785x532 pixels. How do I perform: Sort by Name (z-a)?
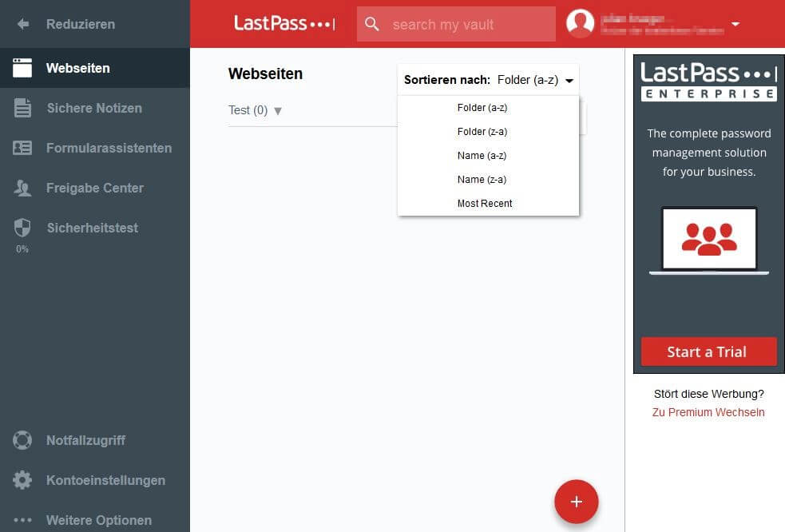coord(482,180)
